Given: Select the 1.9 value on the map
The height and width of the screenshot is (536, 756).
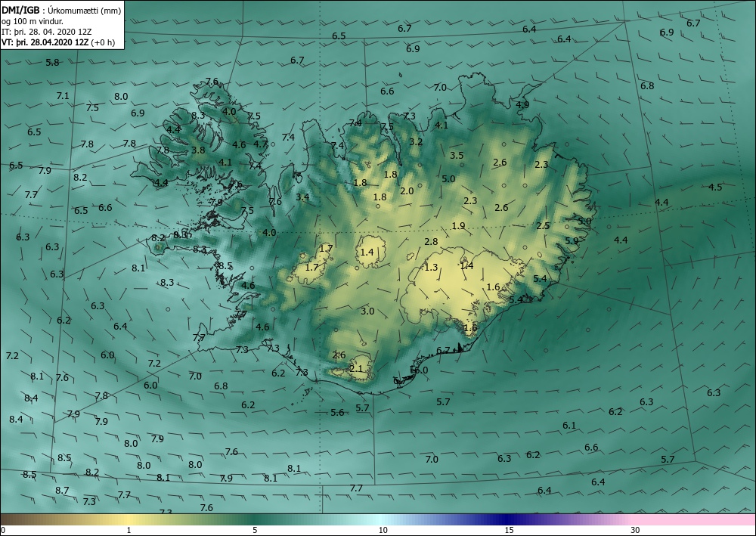Looking at the screenshot, I should (x=459, y=225).
